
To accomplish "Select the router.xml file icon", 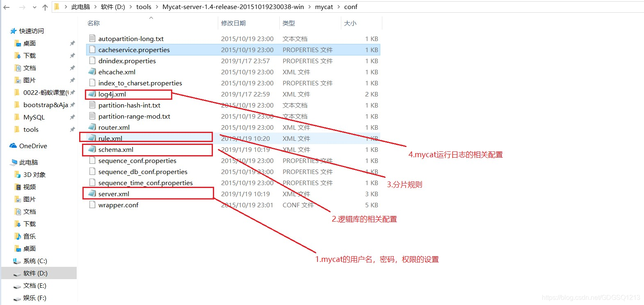I will 92,127.
